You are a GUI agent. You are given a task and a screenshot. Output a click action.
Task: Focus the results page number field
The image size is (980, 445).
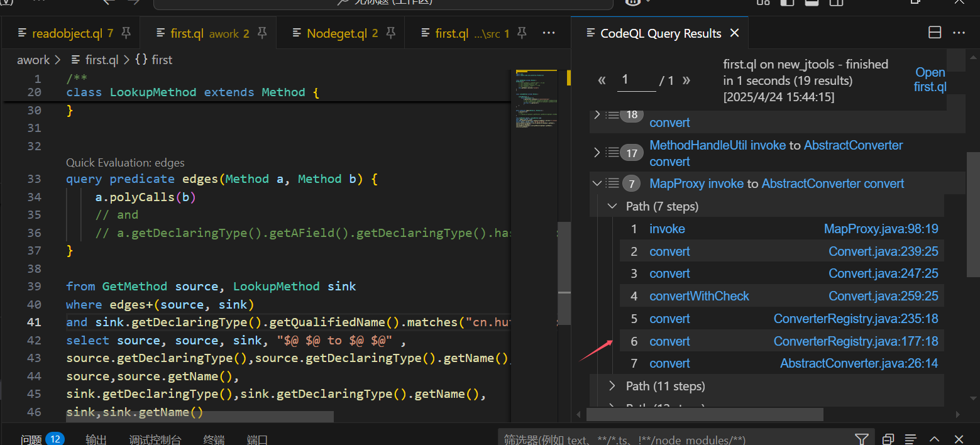pos(636,80)
